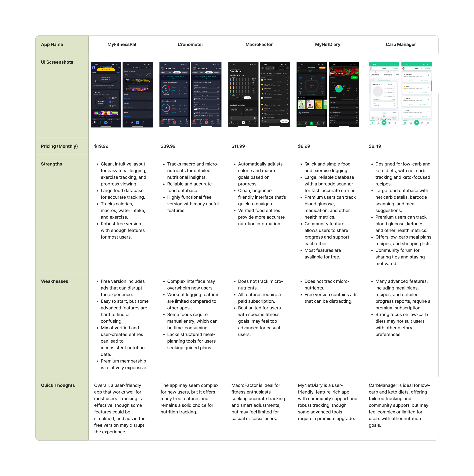
Task: Tap the orange plus button in Cronometer
Action: [x=174, y=122]
